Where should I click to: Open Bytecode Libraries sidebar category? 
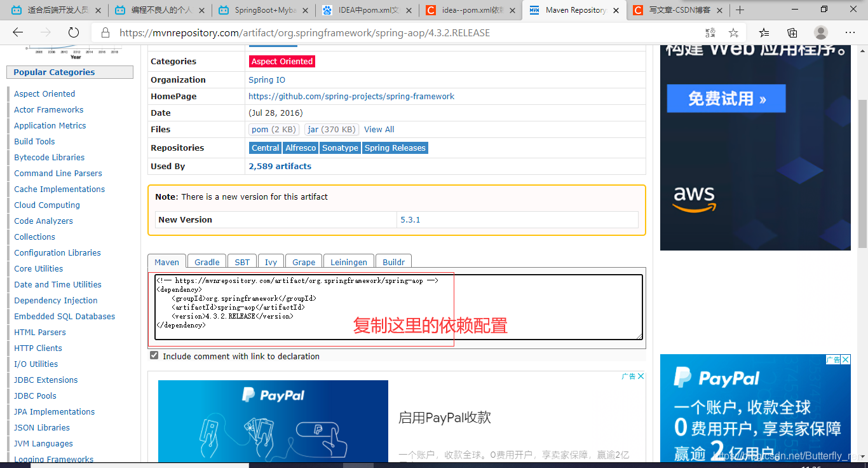(50, 157)
